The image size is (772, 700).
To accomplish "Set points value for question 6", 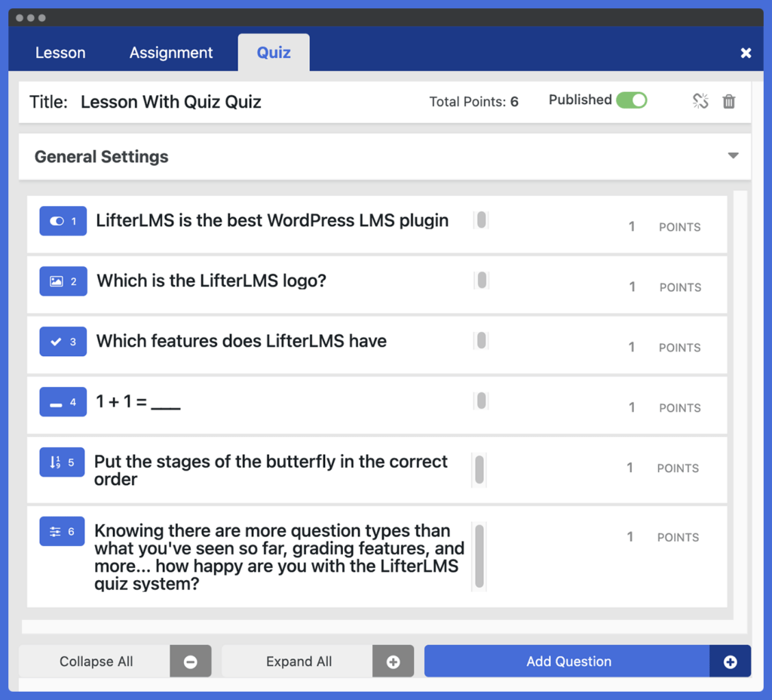I will point(630,536).
